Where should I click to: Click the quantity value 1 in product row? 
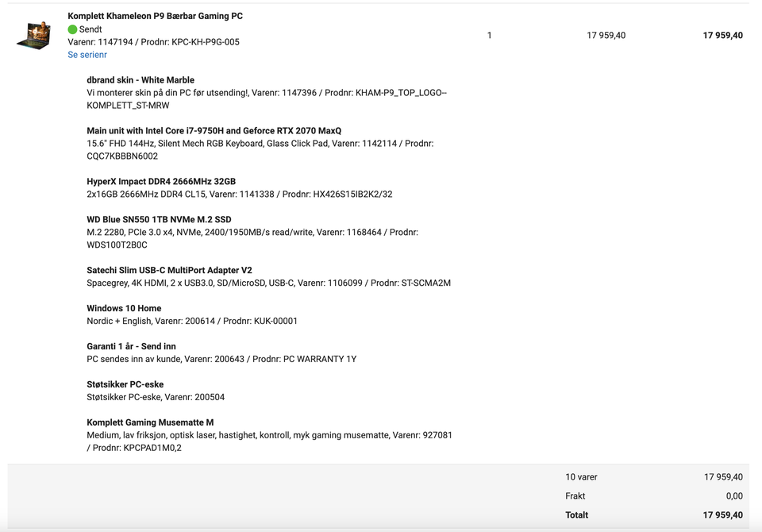490,36
